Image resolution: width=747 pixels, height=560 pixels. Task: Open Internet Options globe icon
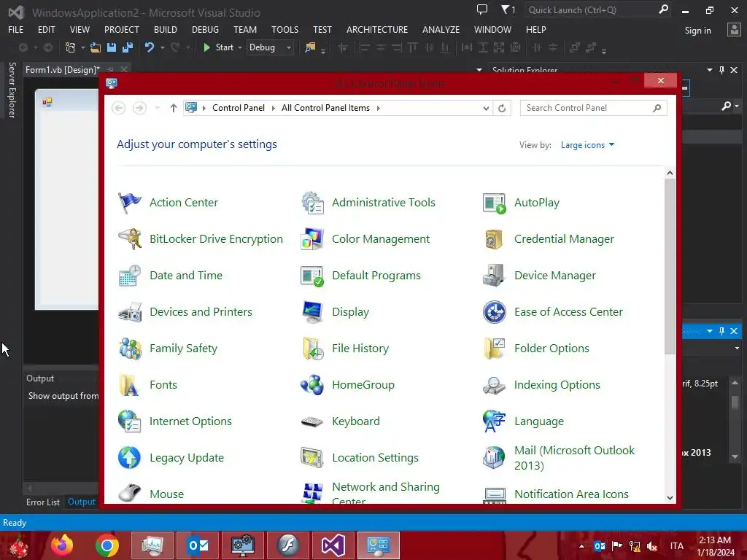129,421
